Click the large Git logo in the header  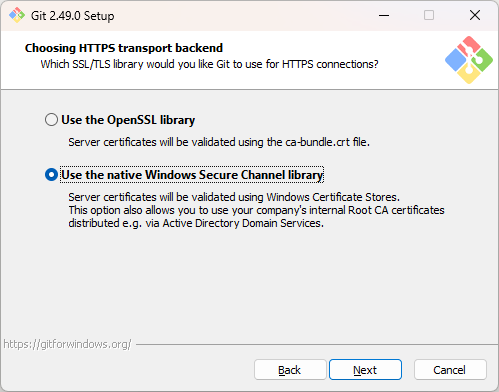coord(469,60)
